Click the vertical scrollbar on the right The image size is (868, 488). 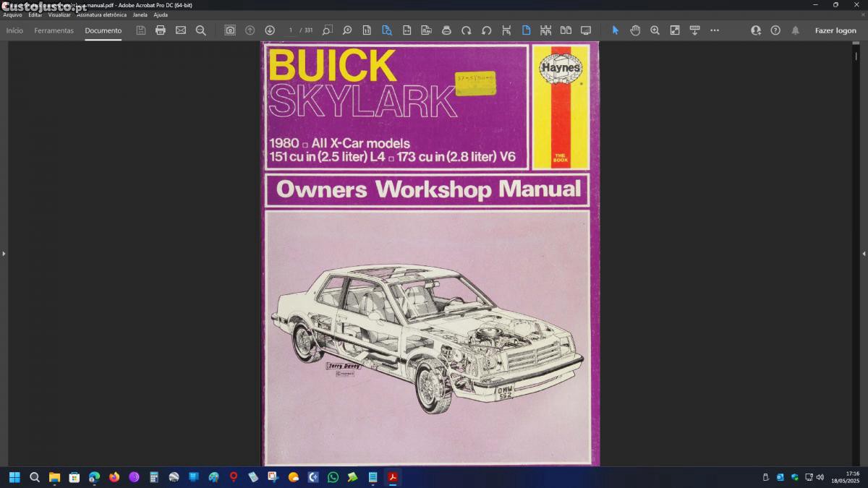[x=856, y=217]
